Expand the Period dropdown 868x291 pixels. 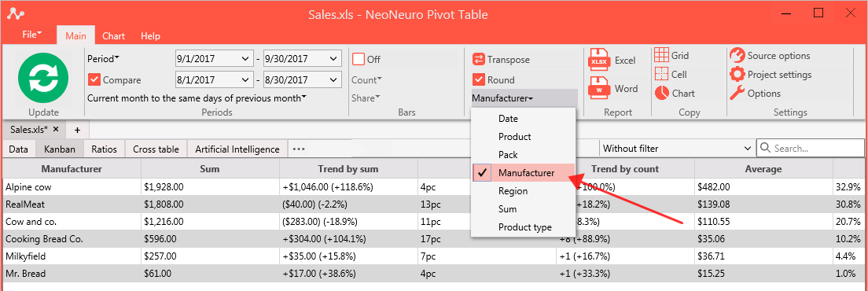point(103,59)
